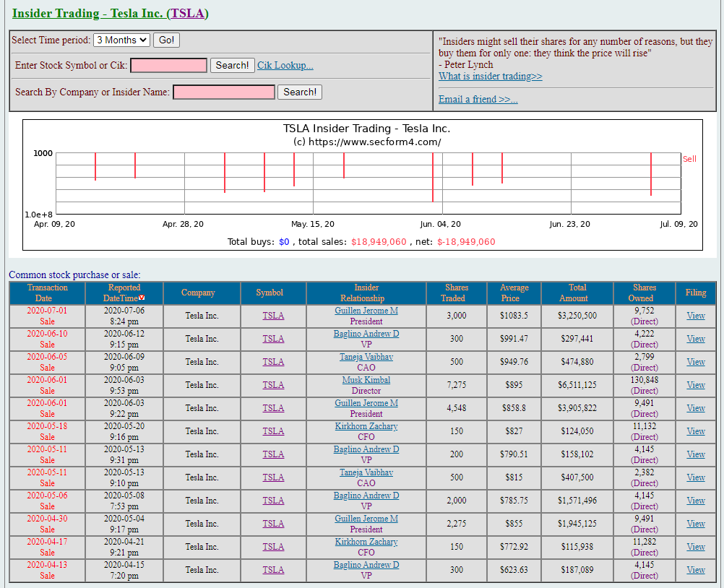This screenshot has width=724, height=588.
Task: Open Guillen Jerome M in the $3,905,822 row
Action: pos(366,403)
